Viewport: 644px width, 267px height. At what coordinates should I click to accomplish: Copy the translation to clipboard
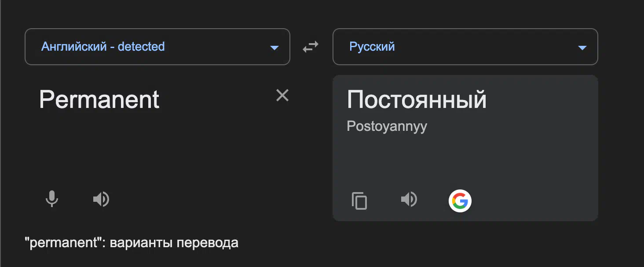pyautogui.click(x=359, y=201)
